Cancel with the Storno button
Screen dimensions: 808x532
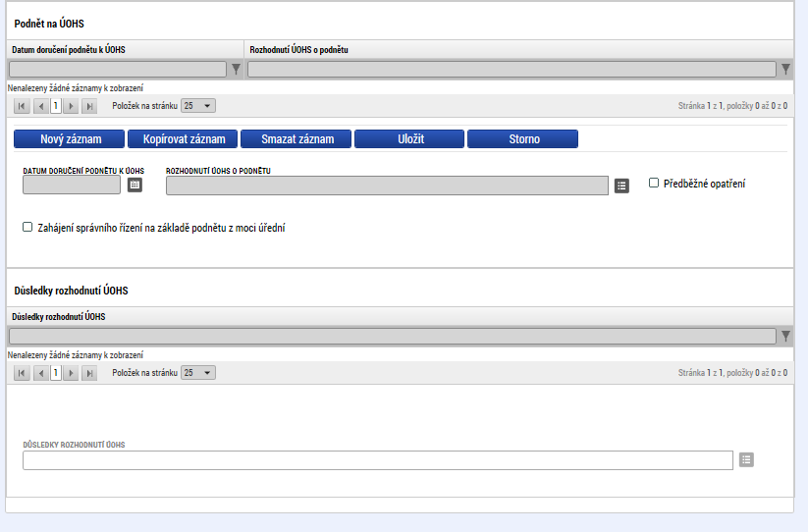(x=522, y=139)
